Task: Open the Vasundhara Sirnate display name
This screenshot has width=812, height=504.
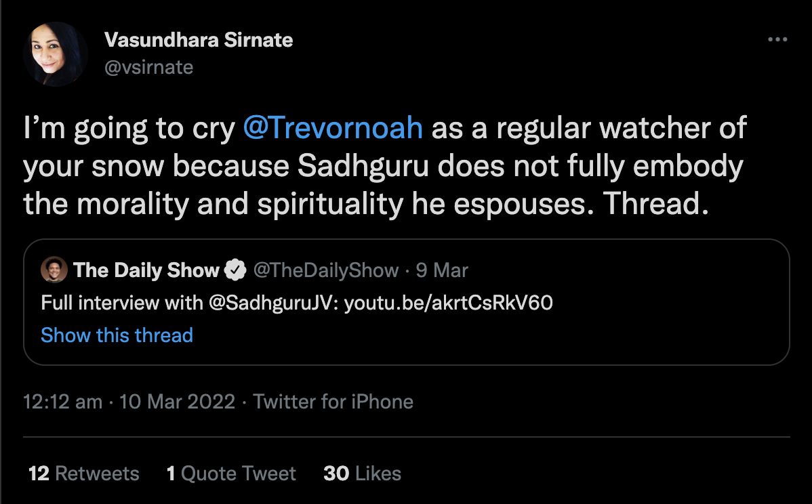Action: point(199,40)
